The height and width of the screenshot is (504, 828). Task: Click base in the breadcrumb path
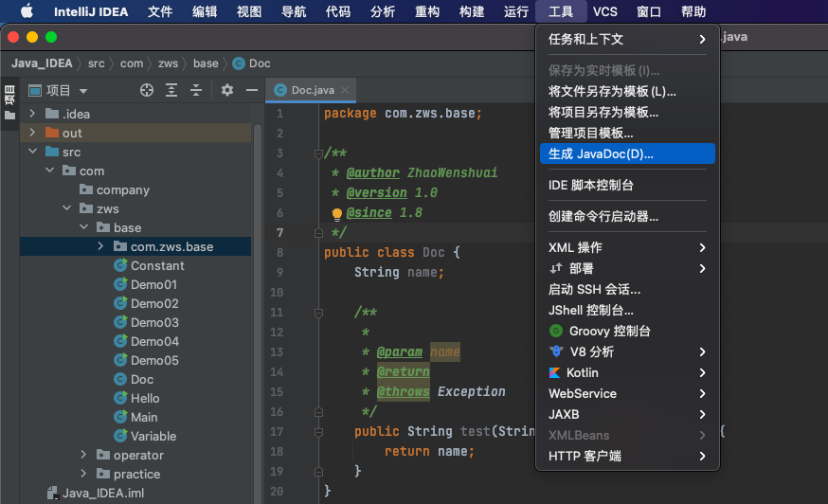[x=206, y=63]
